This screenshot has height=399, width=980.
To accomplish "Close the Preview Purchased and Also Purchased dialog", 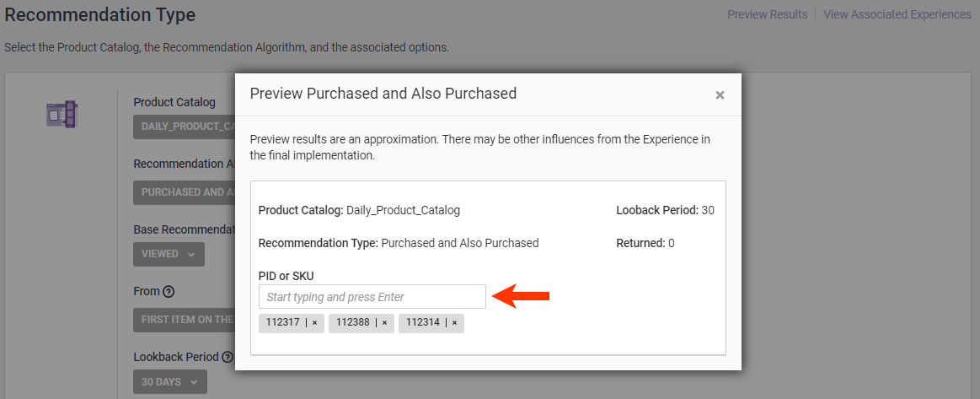I will (x=720, y=95).
